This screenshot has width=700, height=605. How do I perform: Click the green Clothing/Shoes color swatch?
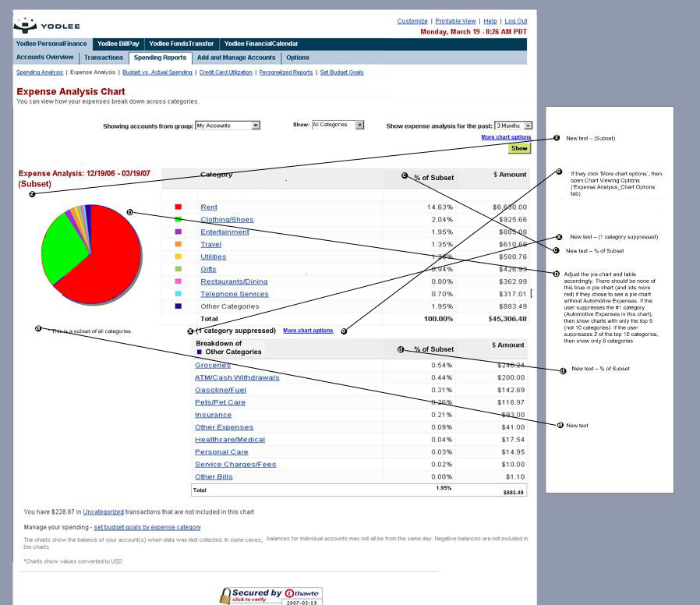pos(179,219)
